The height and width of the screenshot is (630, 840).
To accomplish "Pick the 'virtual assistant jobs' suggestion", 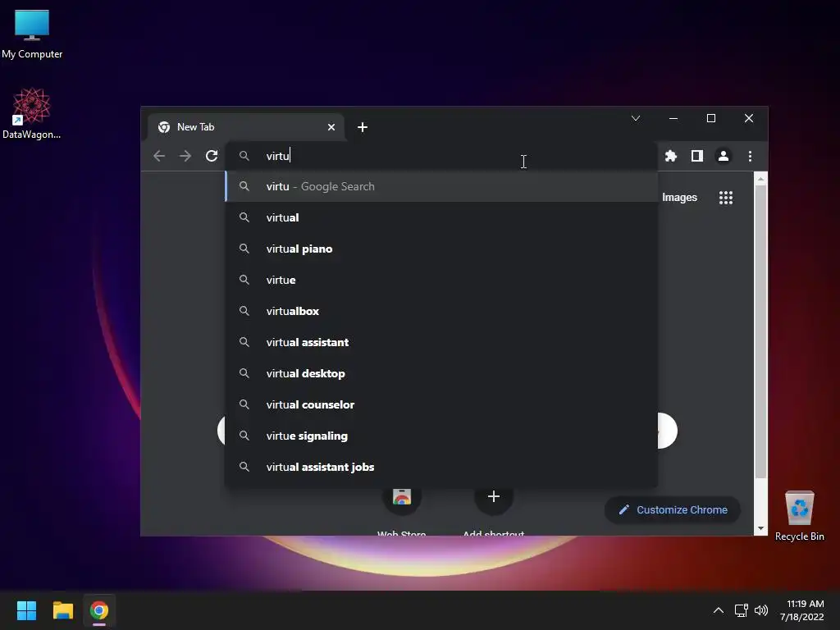I will (x=441, y=467).
